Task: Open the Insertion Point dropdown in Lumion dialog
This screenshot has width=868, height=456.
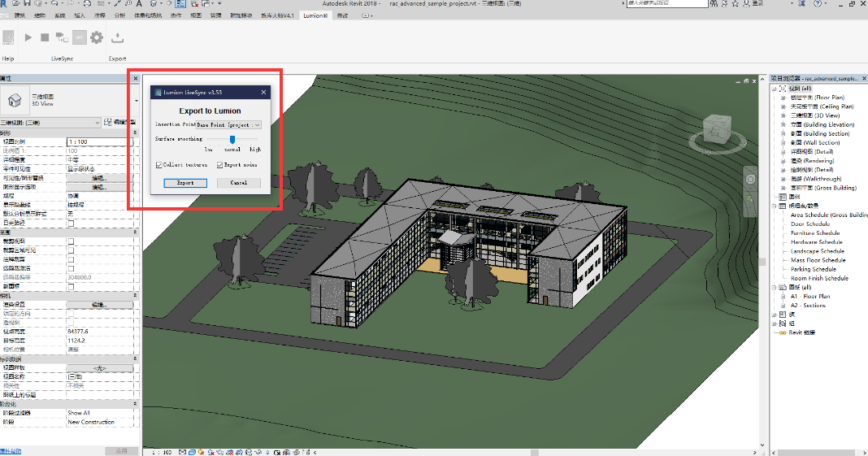Action: (228, 125)
